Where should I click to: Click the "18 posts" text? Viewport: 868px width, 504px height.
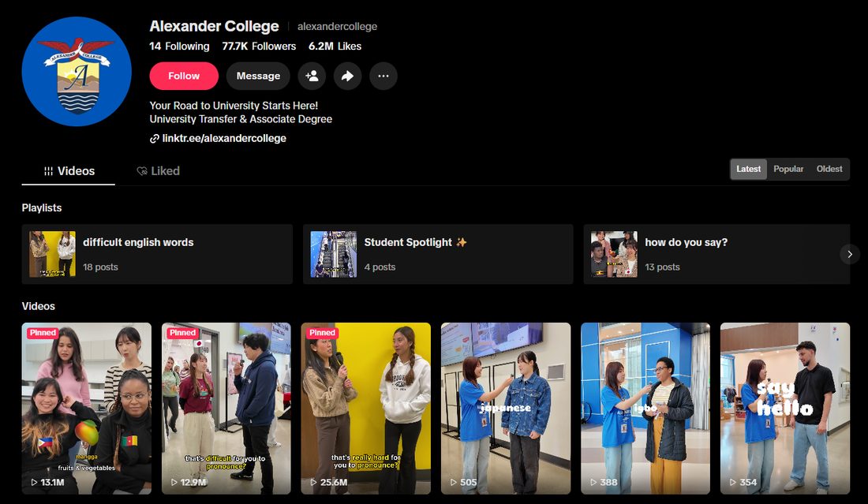[x=100, y=267]
